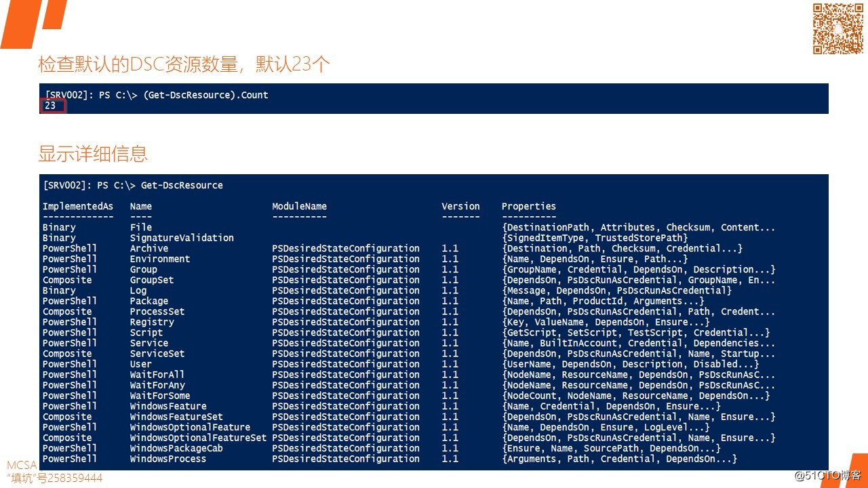Click the '(Get-DscResource).Count' command text
Image resolution: width=868 pixels, height=488 pixels.
[205, 95]
